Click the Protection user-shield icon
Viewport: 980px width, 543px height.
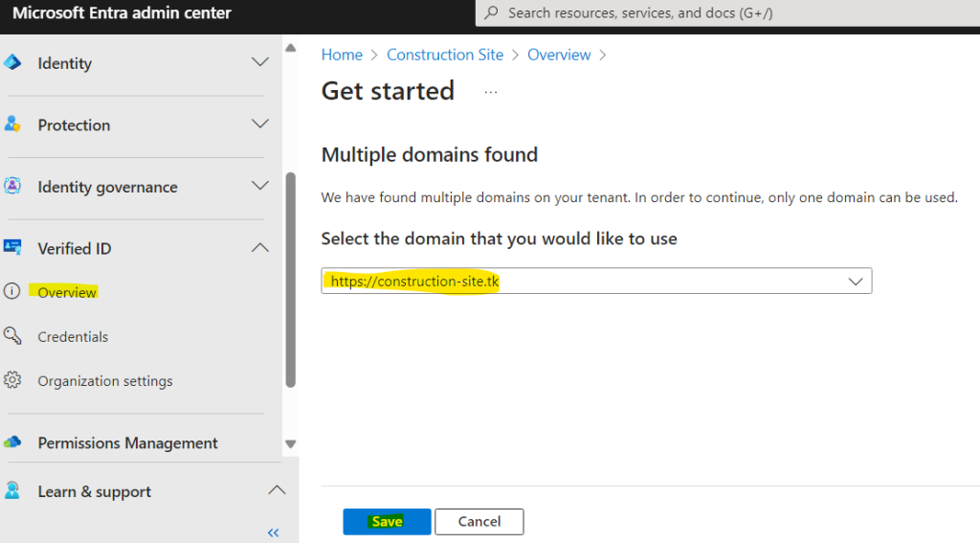point(12,124)
